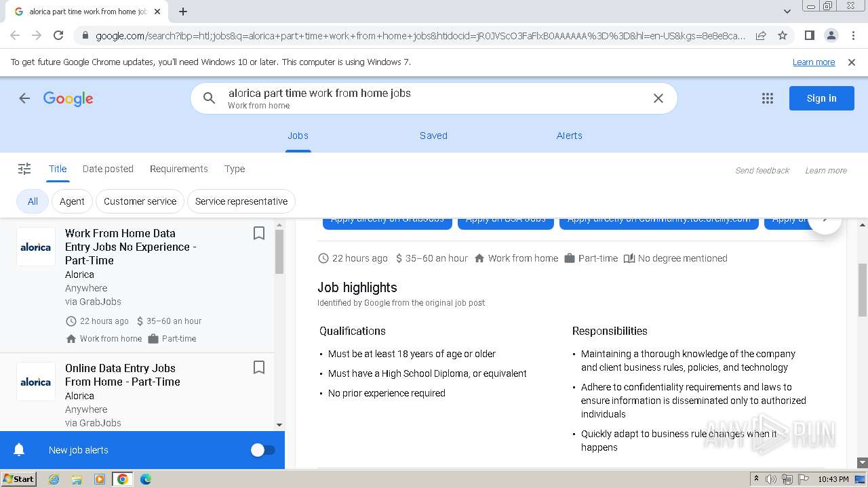Switch to the Jobs tab
Image resolution: width=868 pixels, height=488 pixels.
(298, 136)
